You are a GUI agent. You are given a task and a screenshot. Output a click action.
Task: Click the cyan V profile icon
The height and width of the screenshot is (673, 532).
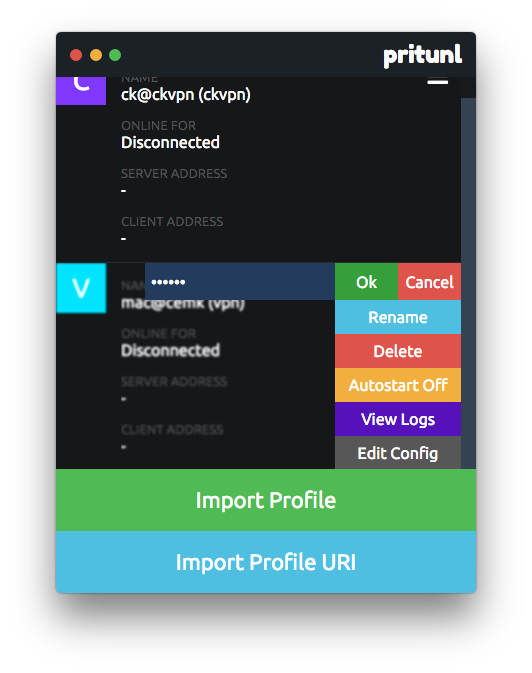pyautogui.click(x=81, y=288)
